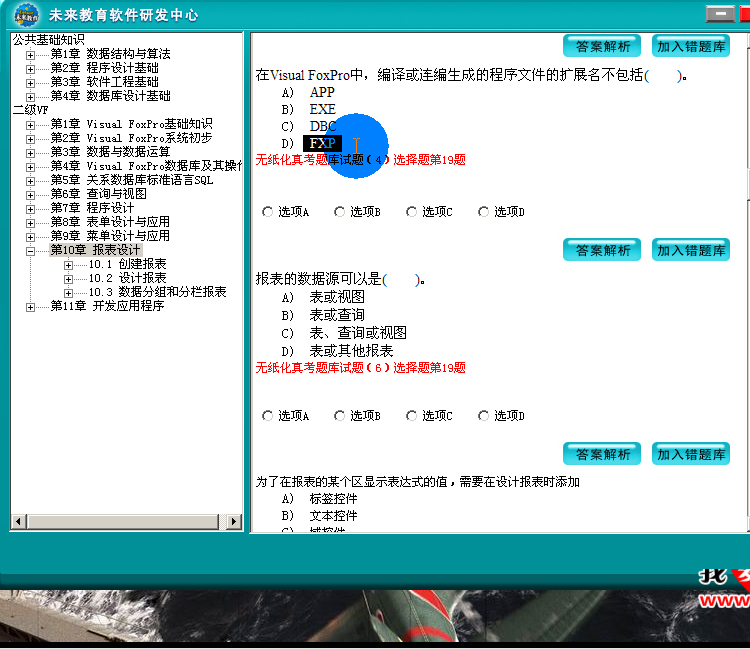Expand 10.3 数据分组和分栏报表 subnode
The height and width of the screenshot is (649, 750).
click(x=68, y=293)
